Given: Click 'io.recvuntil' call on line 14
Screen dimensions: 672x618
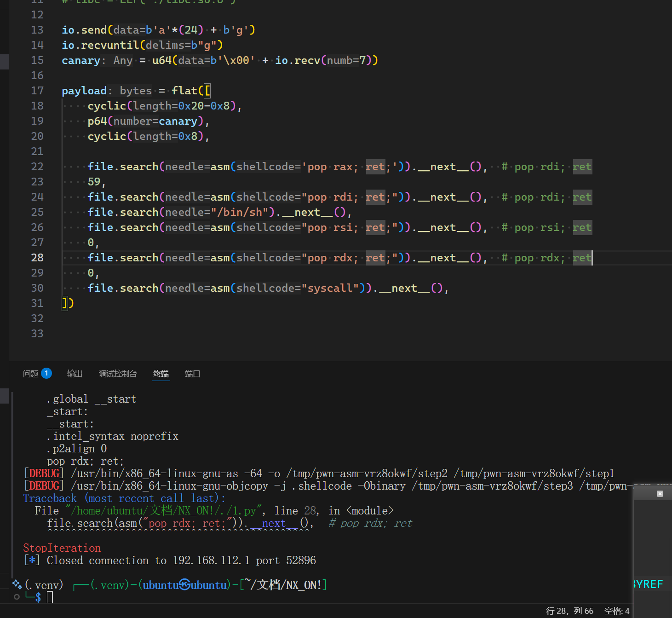Looking at the screenshot, I should pos(100,45).
